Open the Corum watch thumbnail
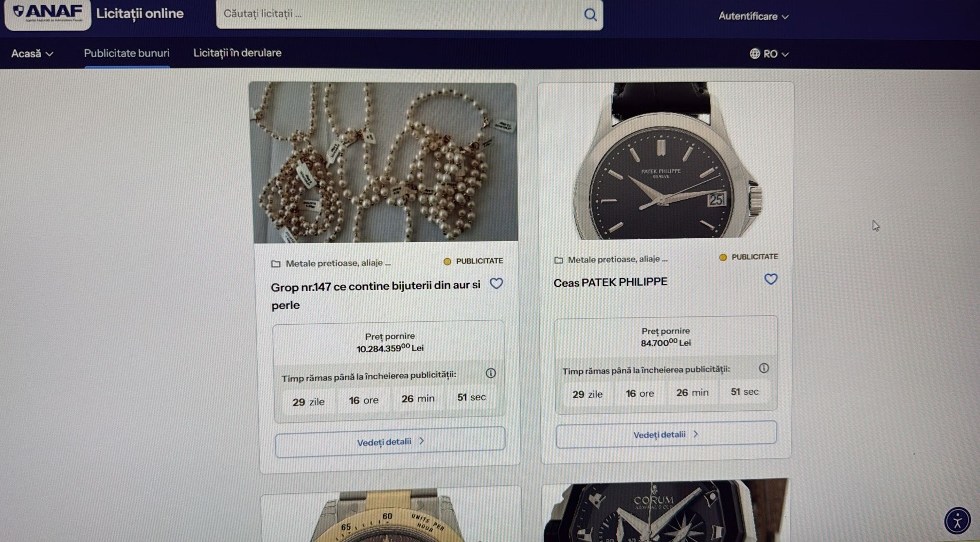Image resolution: width=980 pixels, height=542 pixels. click(666, 511)
